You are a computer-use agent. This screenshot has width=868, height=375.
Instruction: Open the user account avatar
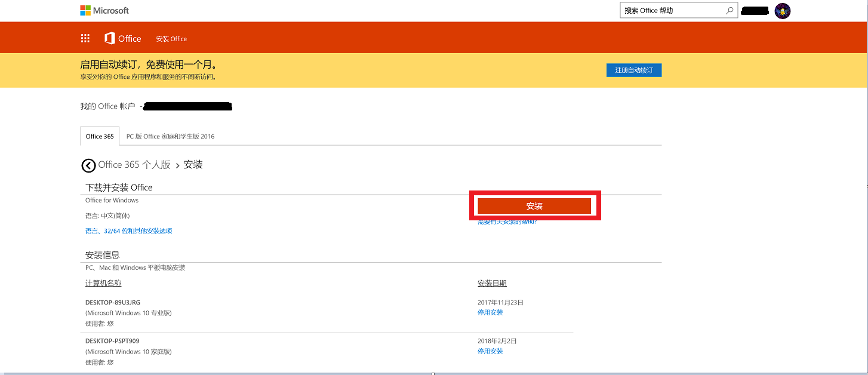pos(783,11)
